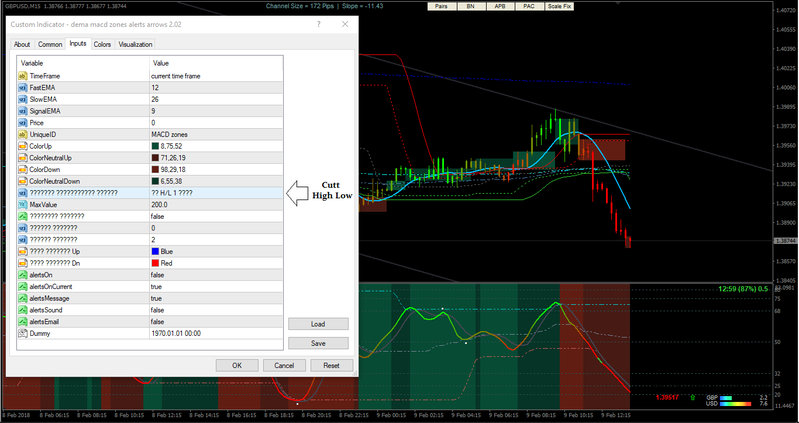Click the color-type icon beside ColorNeutralUp

(22, 158)
